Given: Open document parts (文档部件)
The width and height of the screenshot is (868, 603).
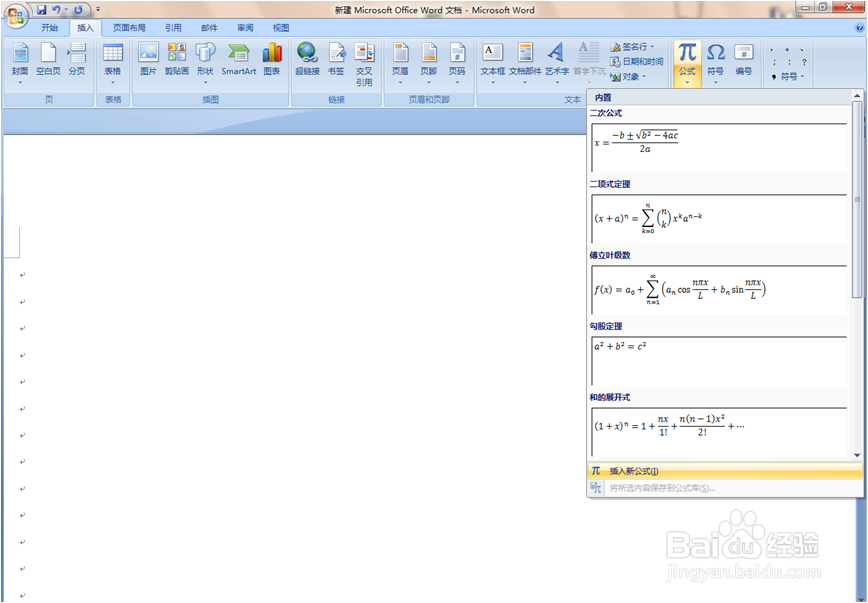Looking at the screenshot, I should coord(525,63).
